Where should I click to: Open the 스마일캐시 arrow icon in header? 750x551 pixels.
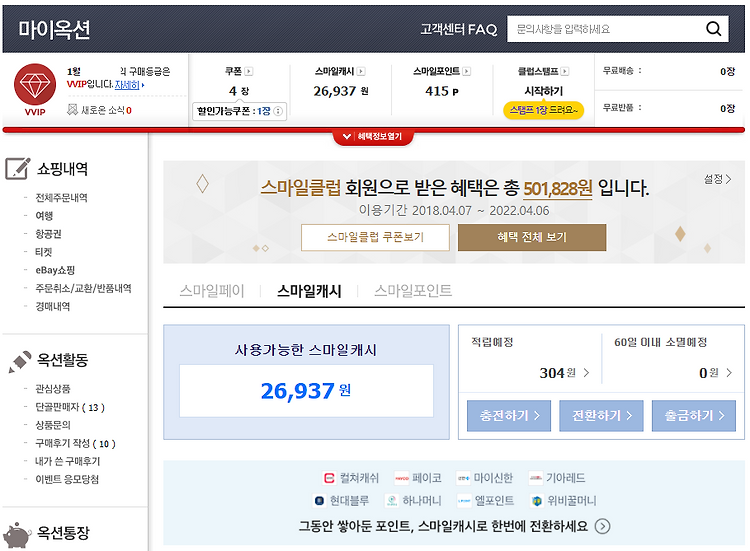point(361,71)
